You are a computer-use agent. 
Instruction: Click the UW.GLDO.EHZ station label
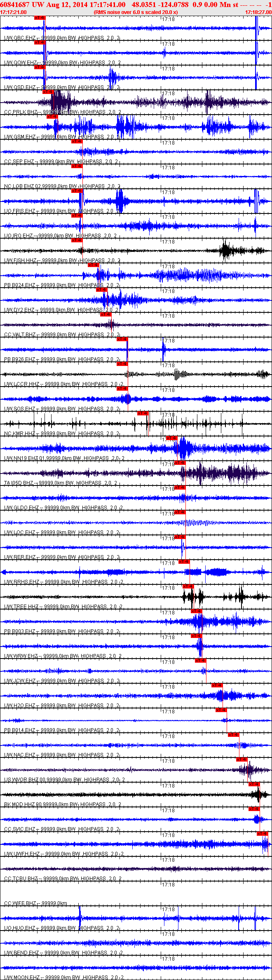tap(22, 508)
